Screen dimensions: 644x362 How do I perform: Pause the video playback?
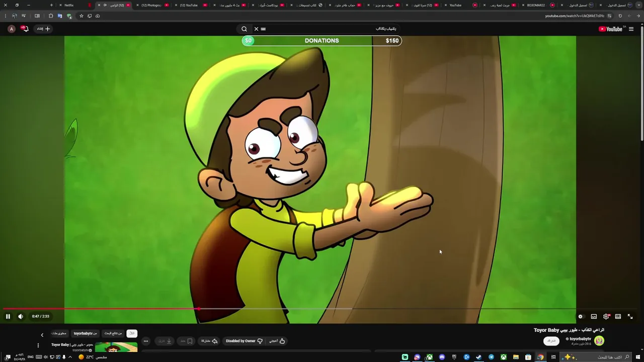[x=8, y=316]
